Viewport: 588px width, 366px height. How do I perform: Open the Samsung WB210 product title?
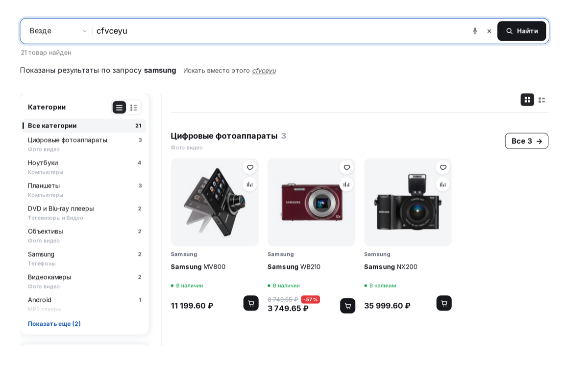(x=294, y=267)
